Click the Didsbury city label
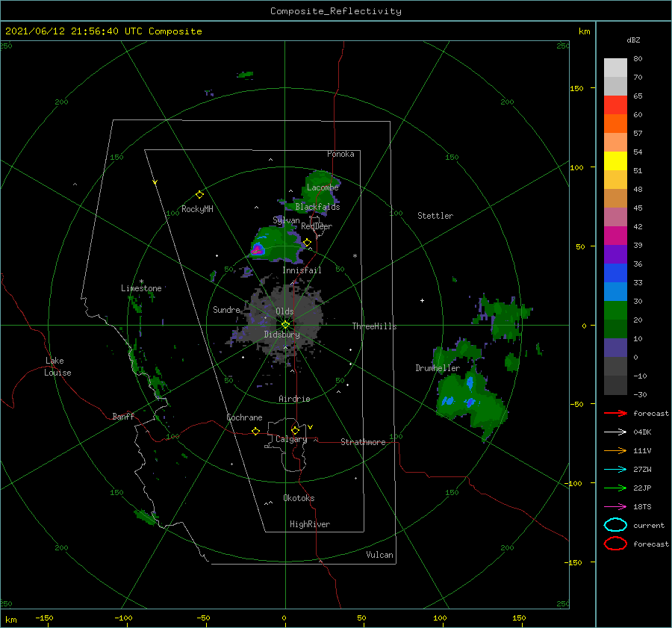672x628 pixels. point(282,335)
